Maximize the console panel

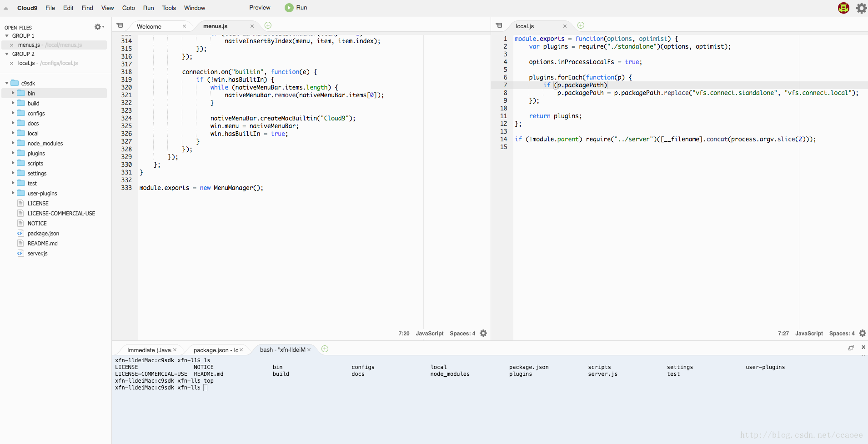coord(851,348)
